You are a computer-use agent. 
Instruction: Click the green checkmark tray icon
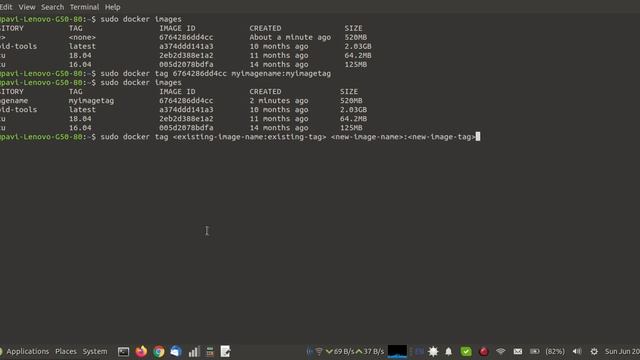466,351
